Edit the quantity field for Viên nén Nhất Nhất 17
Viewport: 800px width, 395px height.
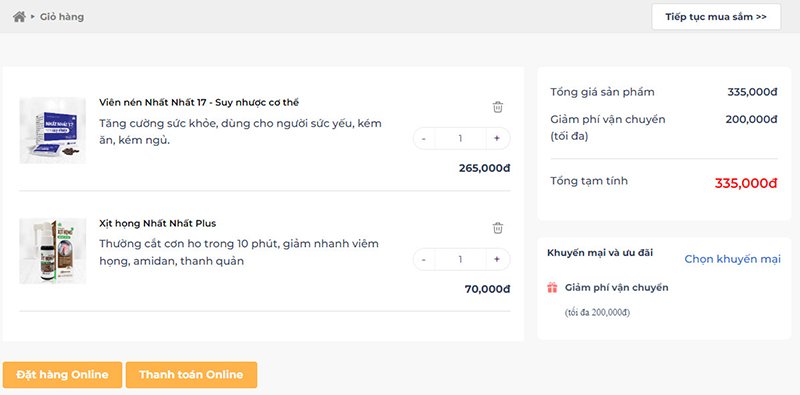[x=460, y=138]
